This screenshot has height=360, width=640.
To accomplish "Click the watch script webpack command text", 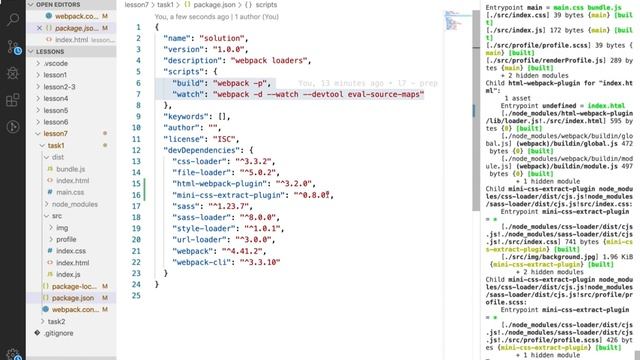I will 318,94.
